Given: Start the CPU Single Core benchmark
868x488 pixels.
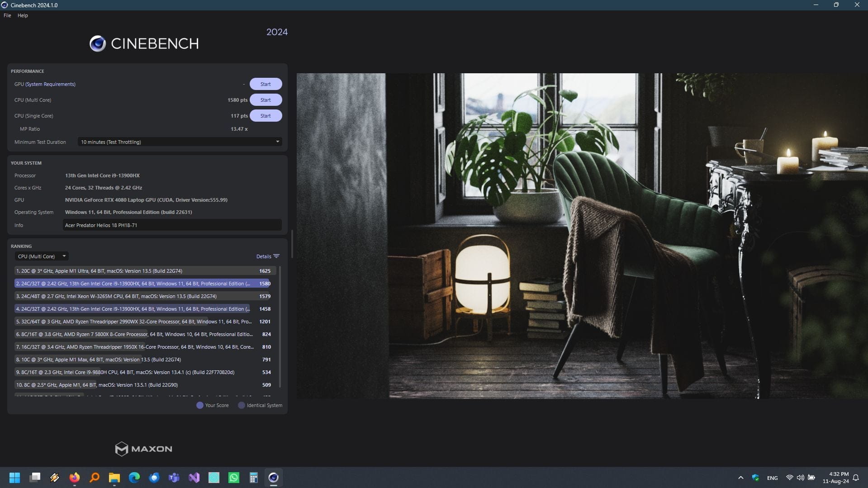Looking at the screenshot, I should 266,116.
